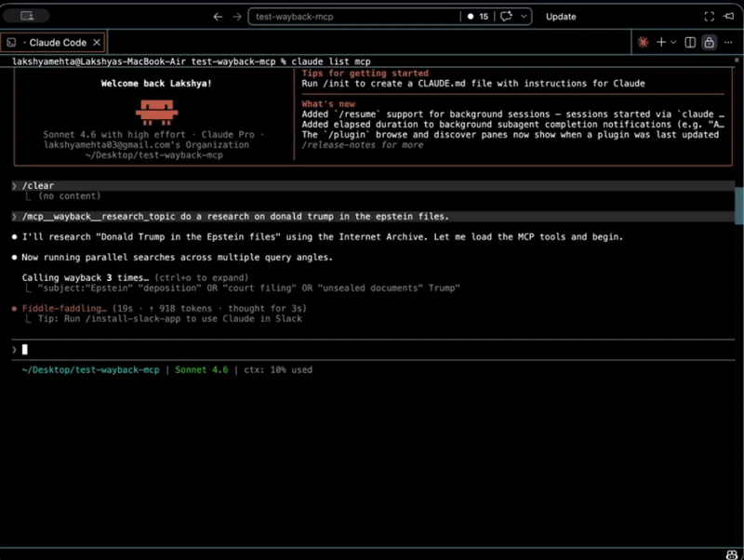Viewport: 744px width, 560px height.
Task: Add a new terminal with plus icon
Action: (x=661, y=42)
